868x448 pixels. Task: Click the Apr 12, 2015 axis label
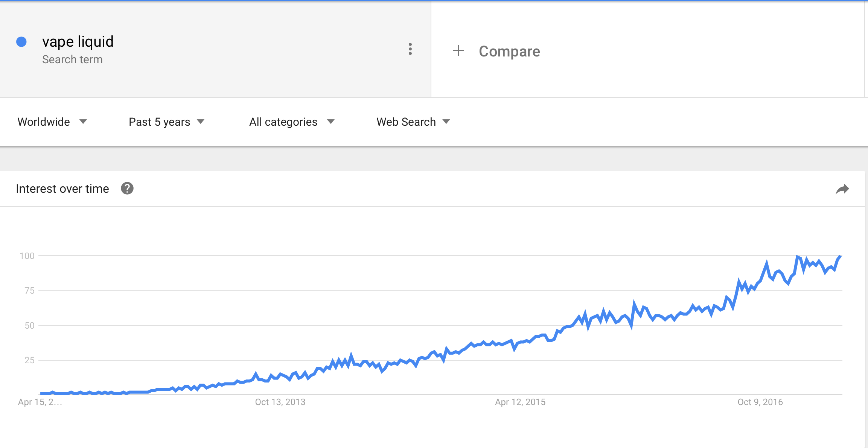click(520, 402)
